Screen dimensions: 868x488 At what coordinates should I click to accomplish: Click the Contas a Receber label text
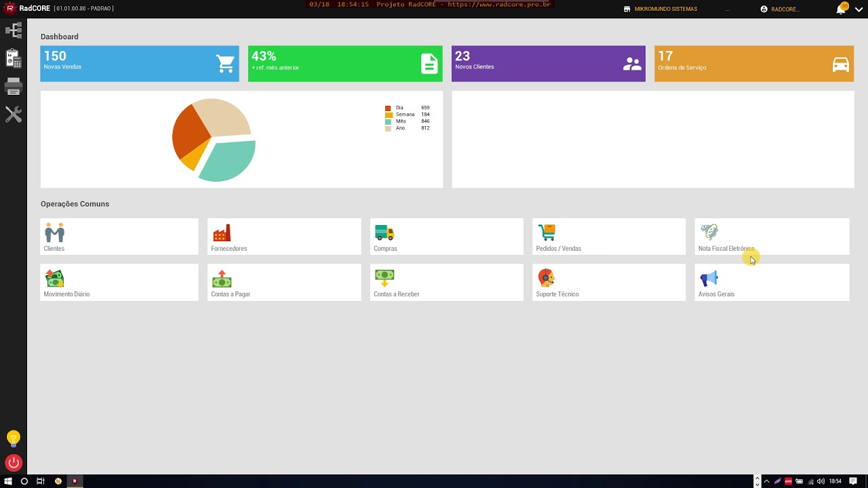point(397,294)
